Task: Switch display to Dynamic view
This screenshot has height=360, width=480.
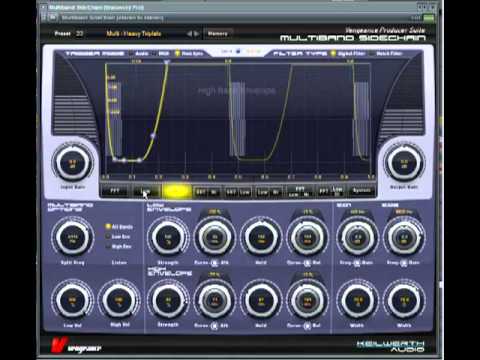Action: pos(361,191)
